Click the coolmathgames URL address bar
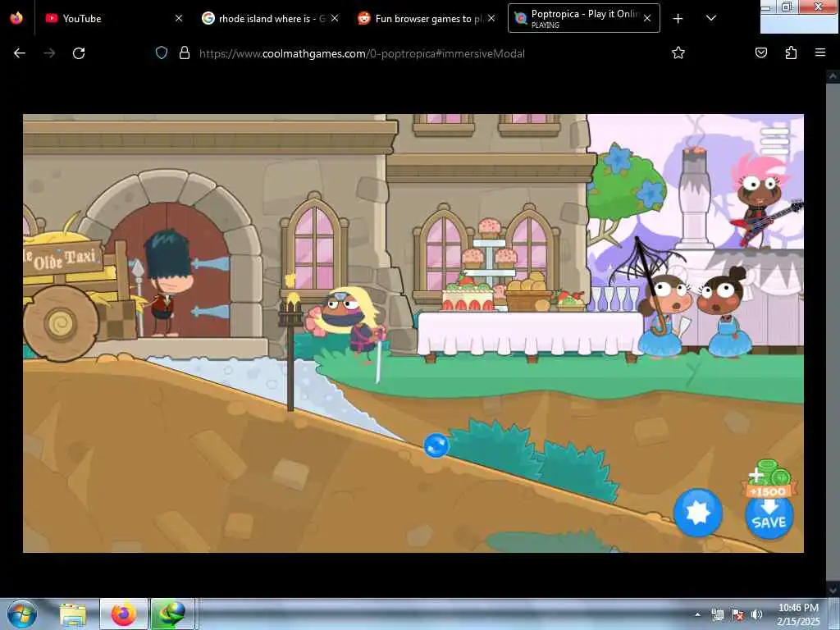 click(362, 53)
